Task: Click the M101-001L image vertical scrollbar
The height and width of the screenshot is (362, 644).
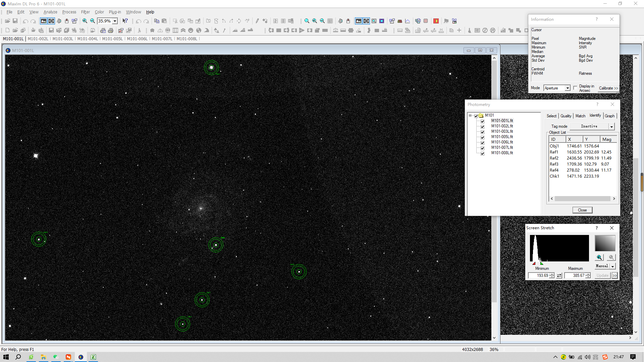Action: coord(494,198)
